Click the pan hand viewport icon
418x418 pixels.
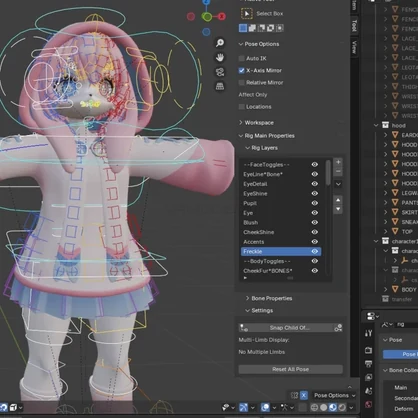(x=220, y=57)
